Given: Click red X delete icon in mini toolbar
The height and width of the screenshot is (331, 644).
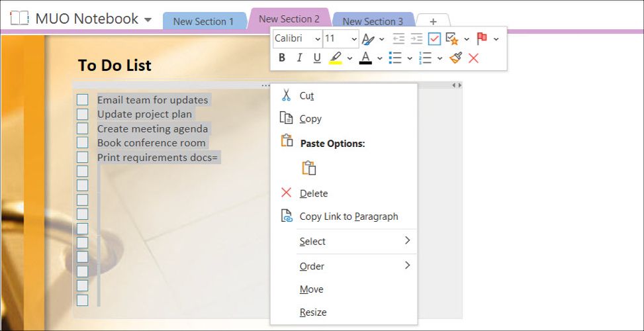Looking at the screenshot, I should pos(473,58).
